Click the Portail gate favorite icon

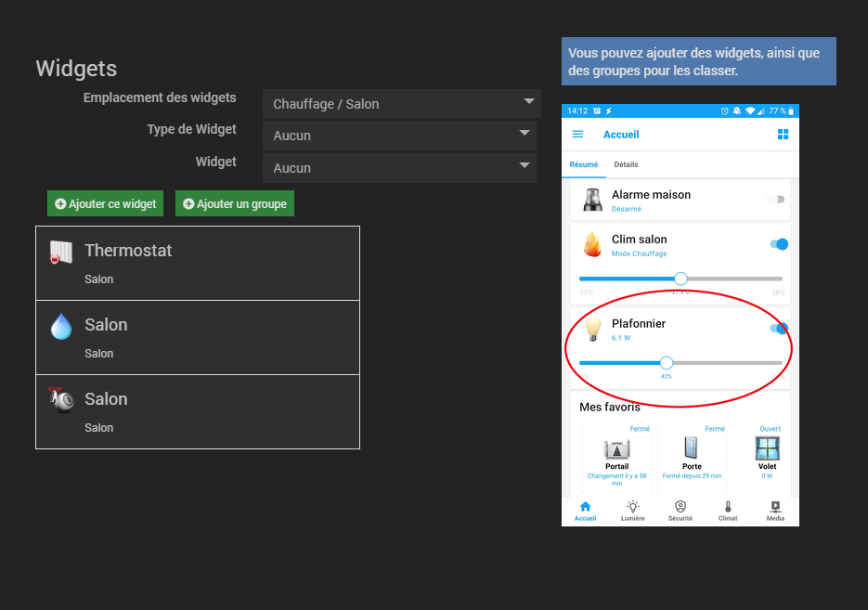tap(616, 449)
